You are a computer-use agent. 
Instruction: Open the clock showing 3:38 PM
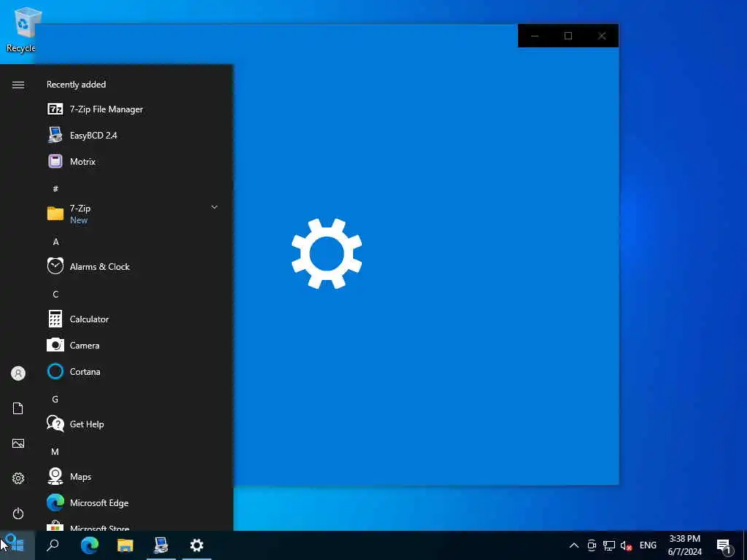pyautogui.click(x=685, y=545)
